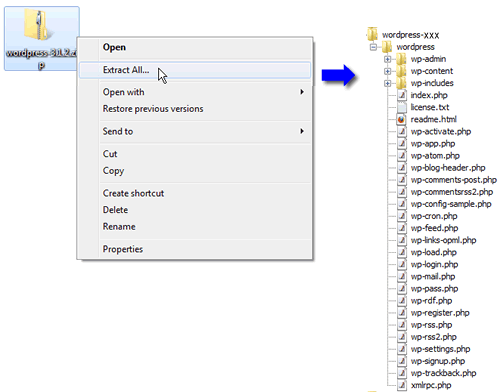Select the license.txt file name
Viewport: 500px width, 392px height.
tap(430, 107)
